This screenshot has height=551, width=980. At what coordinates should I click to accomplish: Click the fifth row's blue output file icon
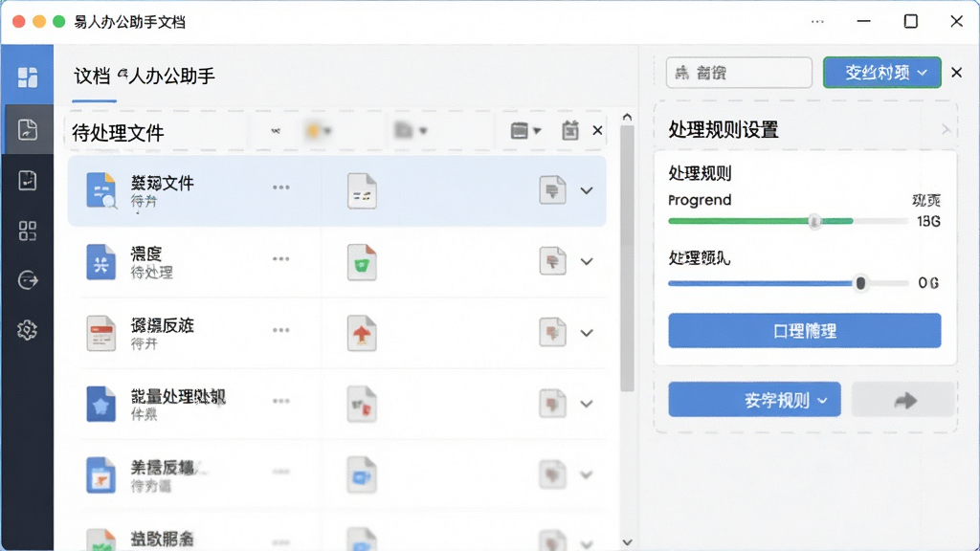point(362,474)
